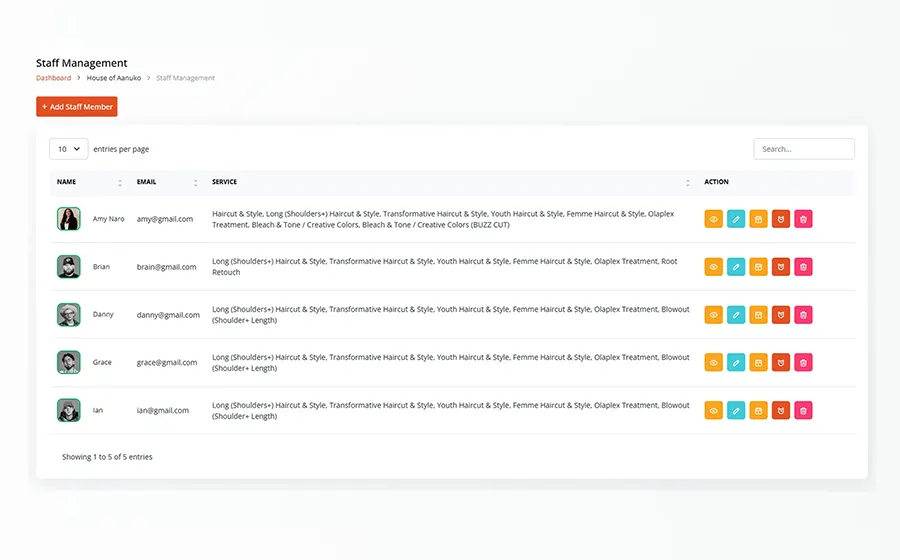Click the name Brian in the table
The image size is (900, 560).
[101, 267]
